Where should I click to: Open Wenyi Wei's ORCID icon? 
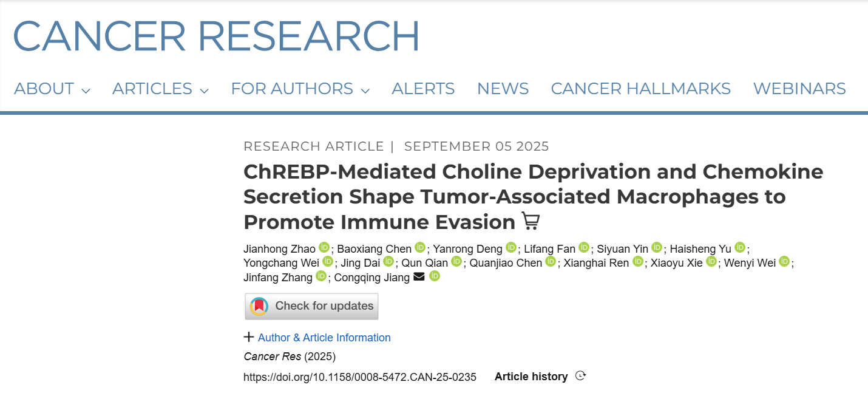coord(784,262)
